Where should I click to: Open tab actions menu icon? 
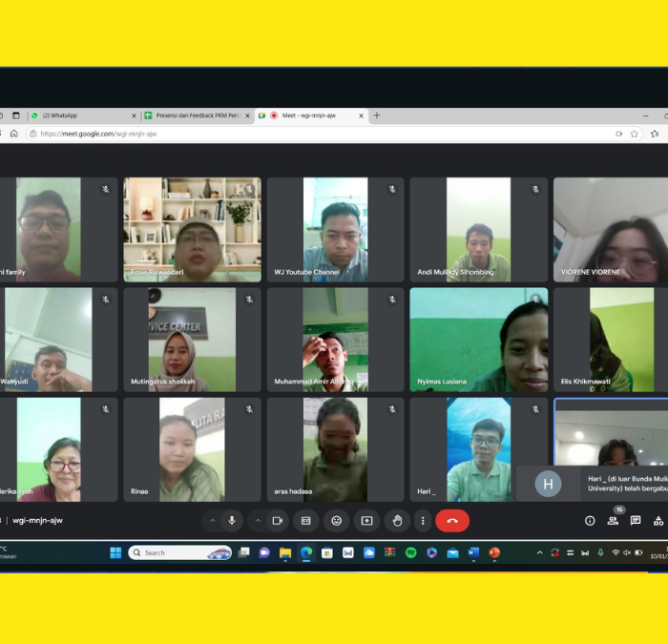point(16,115)
